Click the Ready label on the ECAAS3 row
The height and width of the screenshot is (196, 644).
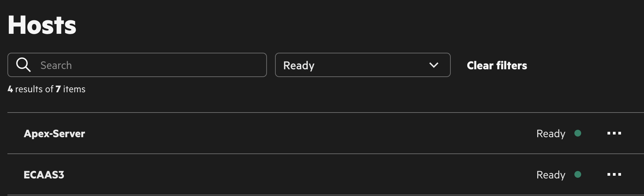(551, 175)
